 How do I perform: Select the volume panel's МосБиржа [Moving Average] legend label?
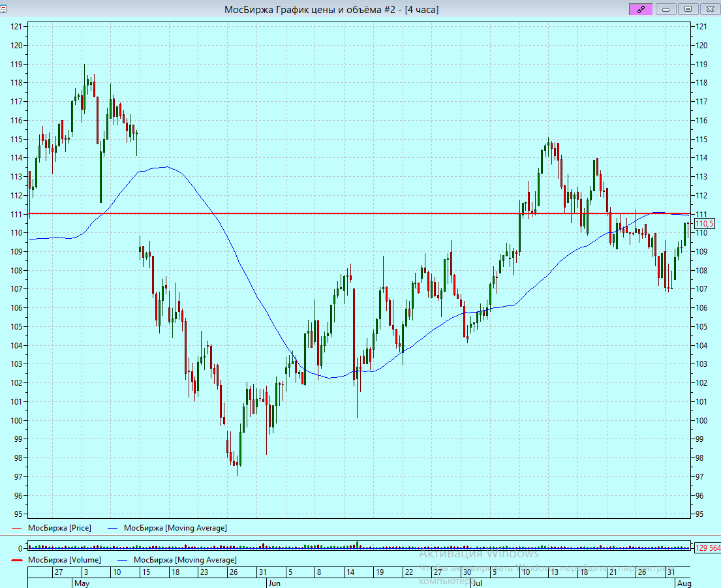point(185,560)
